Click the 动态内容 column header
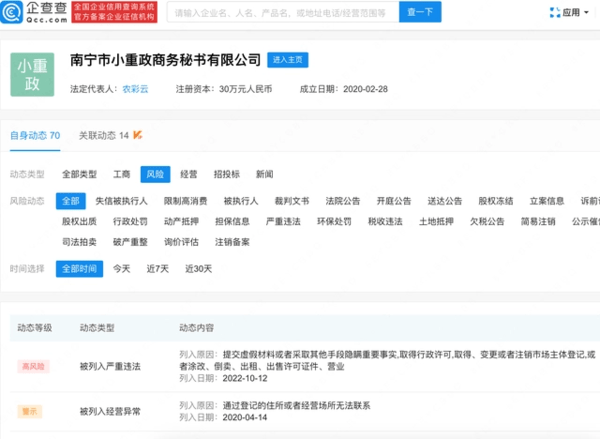The image size is (600, 439). click(x=197, y=328)
